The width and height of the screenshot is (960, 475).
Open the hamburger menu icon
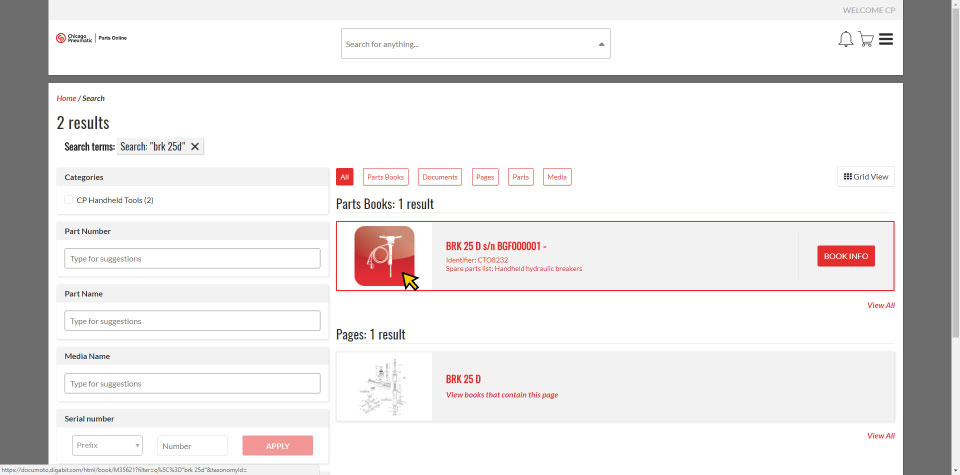coord(885,39)
